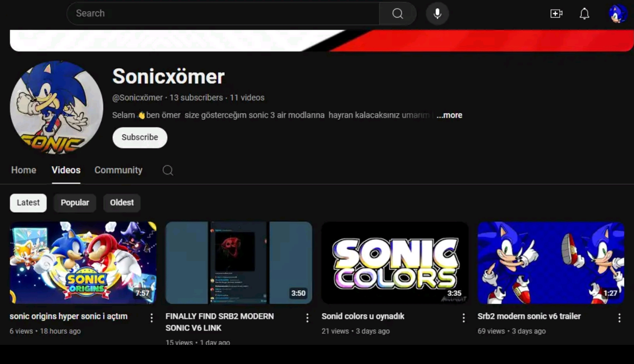Click the Sonicxömer channel profile picture

click(57, 107)
